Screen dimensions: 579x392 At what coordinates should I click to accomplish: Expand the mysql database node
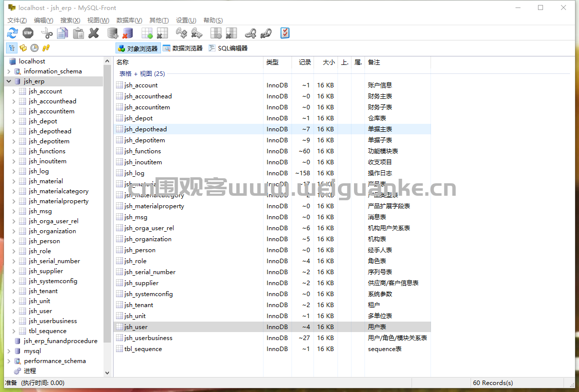(x=9, y=351)
